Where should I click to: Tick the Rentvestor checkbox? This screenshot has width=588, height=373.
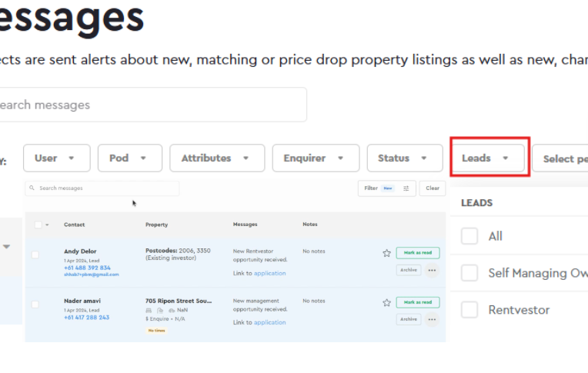(469, 310)
